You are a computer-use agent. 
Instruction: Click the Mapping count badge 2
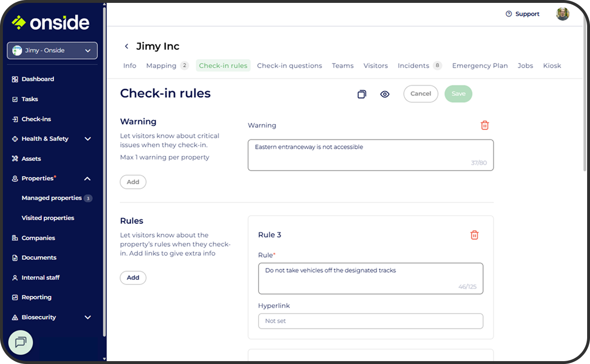(184, 66)
